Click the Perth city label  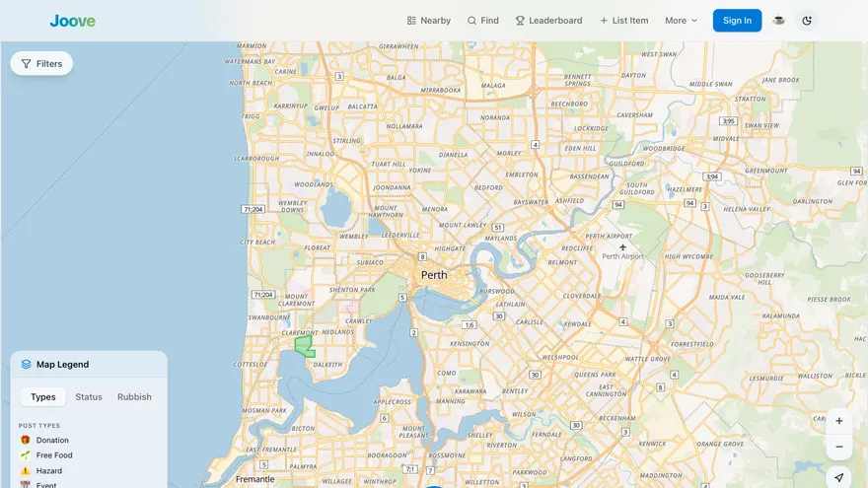tap(434, 275)
